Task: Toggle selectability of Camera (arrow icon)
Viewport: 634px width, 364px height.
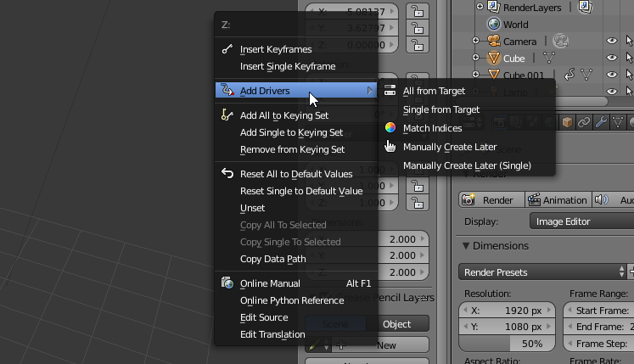Action: click(629, 41)
